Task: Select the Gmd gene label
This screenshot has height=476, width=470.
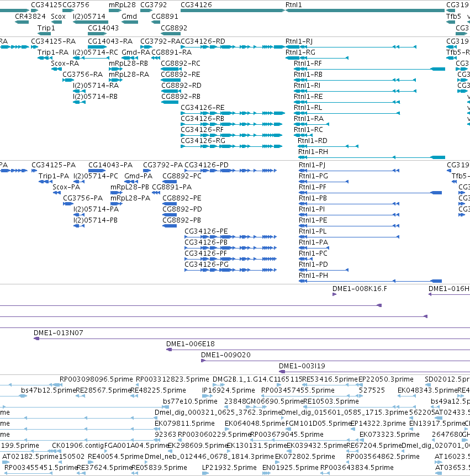Action: click(129, 17)
